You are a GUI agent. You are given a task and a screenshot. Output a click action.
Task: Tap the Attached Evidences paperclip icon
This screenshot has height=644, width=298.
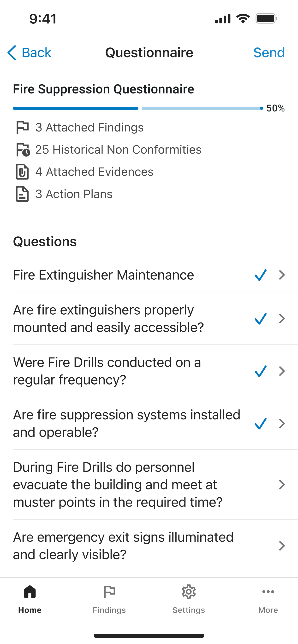[x=22, y=172]
